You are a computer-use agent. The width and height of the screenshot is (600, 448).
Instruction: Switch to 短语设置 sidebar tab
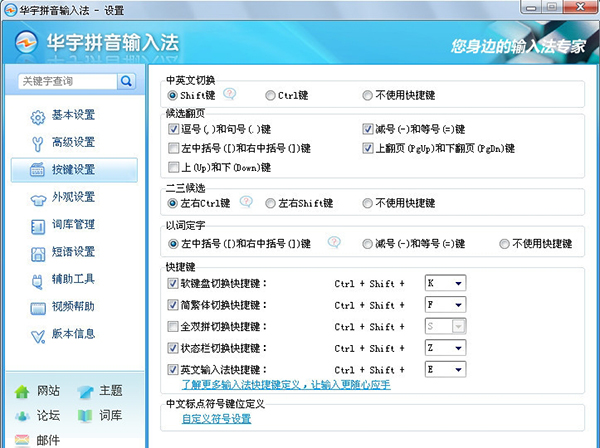72,252
